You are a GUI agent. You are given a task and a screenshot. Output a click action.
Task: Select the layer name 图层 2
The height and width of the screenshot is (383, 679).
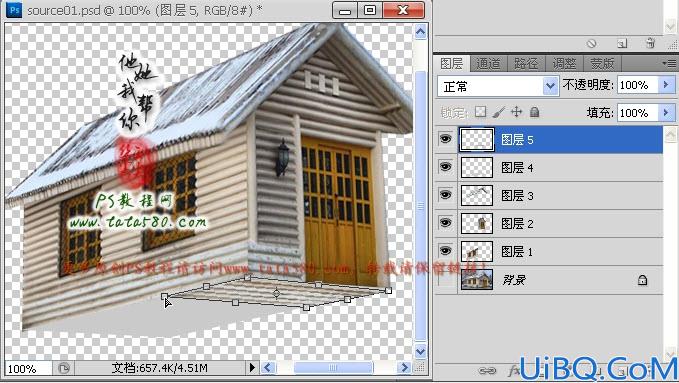517,224
